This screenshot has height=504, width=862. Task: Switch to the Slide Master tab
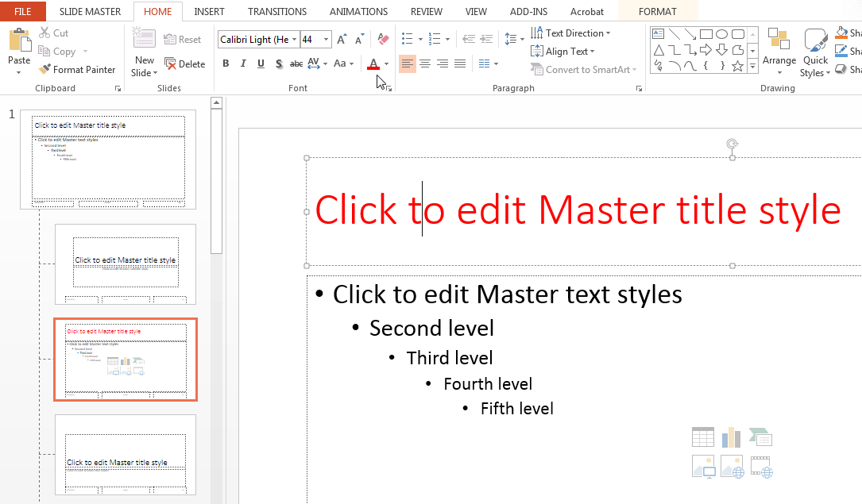(90, 11)
